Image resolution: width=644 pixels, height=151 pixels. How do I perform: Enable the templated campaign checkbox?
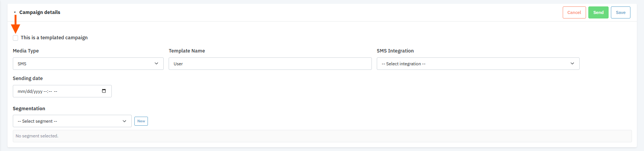point(15,38)
